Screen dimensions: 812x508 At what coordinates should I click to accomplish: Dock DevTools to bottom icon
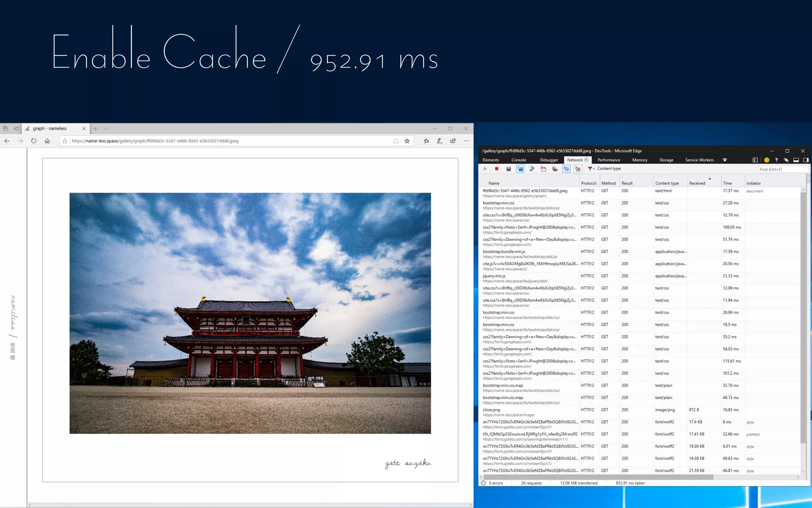pos(796,160)
